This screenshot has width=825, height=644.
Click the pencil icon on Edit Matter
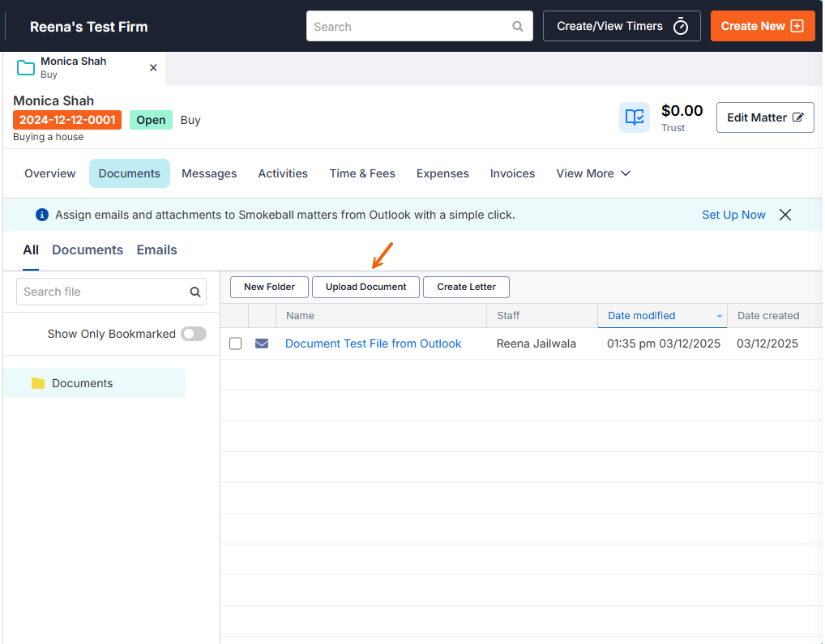(798, 117)
